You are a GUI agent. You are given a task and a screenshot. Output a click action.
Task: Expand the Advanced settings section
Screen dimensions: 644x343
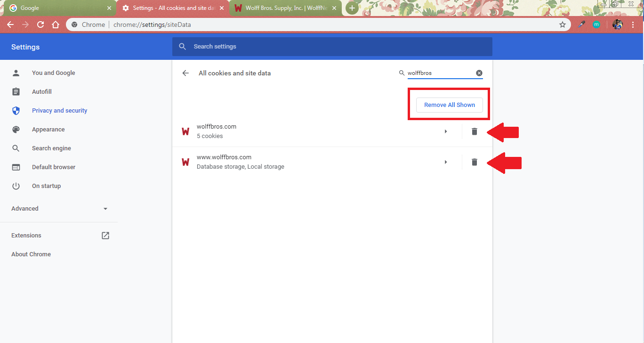[x=59, y=209]
